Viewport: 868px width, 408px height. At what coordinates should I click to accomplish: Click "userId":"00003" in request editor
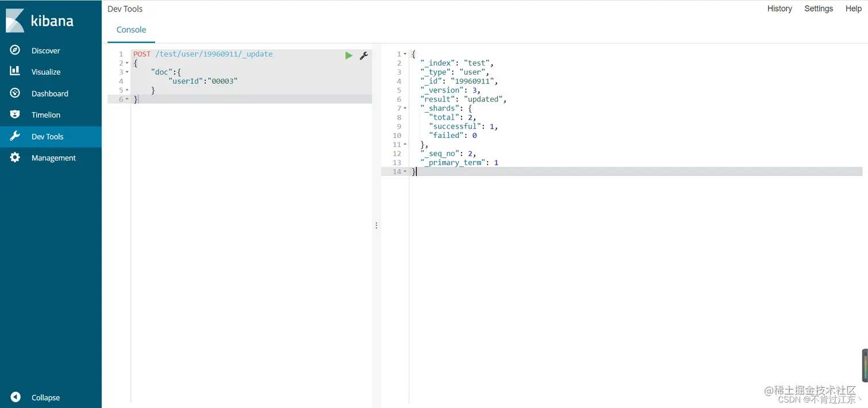click(x=203, y=81)
